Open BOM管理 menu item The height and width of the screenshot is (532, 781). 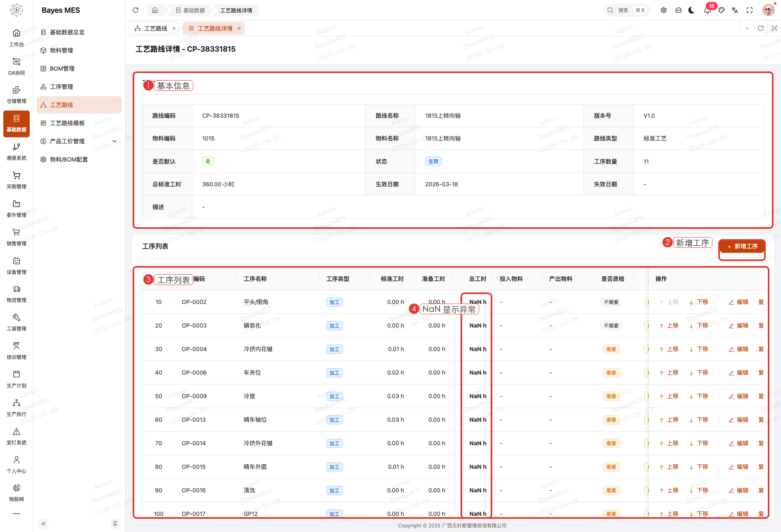79,69
